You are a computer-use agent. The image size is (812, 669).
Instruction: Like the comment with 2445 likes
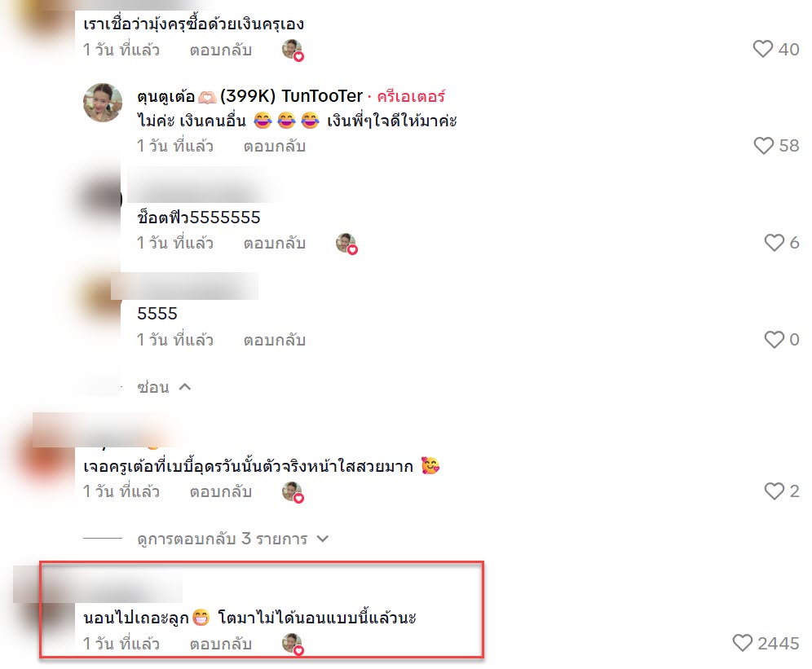[742, 643]
